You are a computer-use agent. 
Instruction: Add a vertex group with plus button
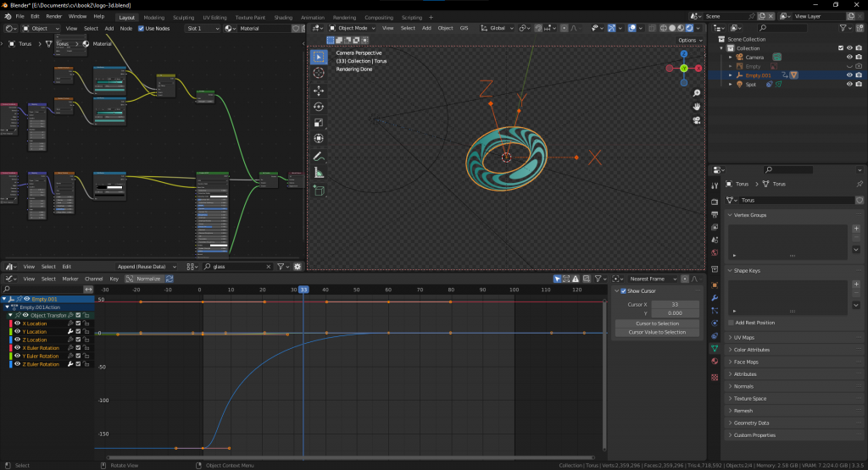click(856, 229)
